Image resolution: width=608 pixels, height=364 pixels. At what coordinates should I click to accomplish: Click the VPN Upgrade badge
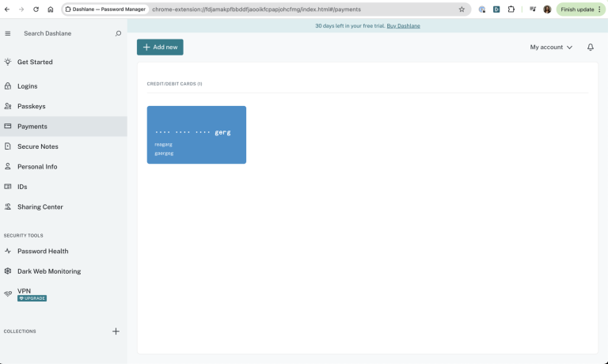[32, 298]
